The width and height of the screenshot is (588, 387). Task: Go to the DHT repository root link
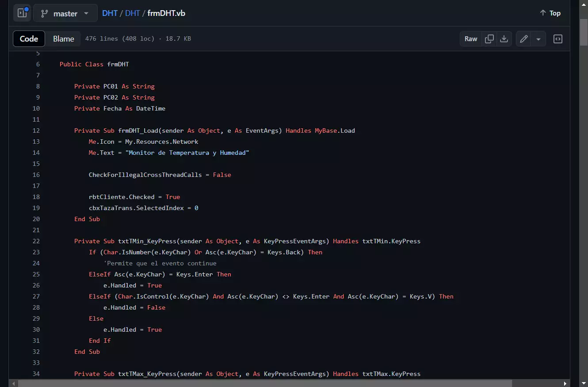pos(110,13)
